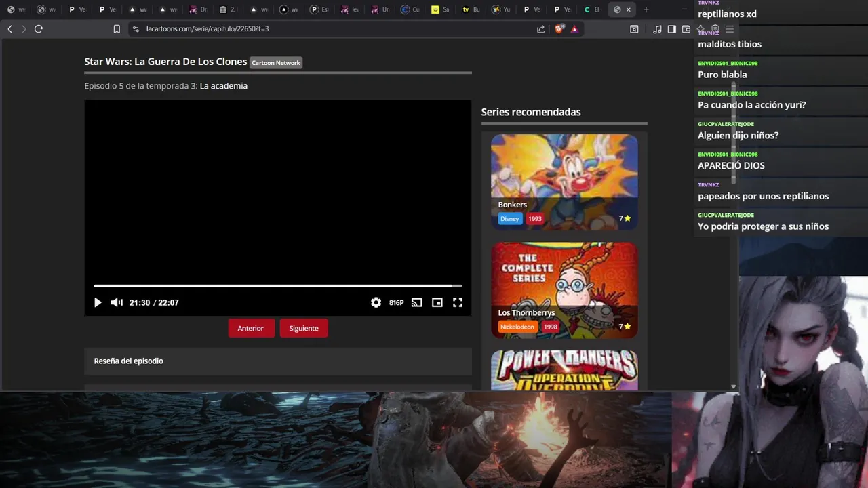This screenshot has height=488, width=868.
Task: Click the 'Series recomendadas' heading
Action: (531, 112)
